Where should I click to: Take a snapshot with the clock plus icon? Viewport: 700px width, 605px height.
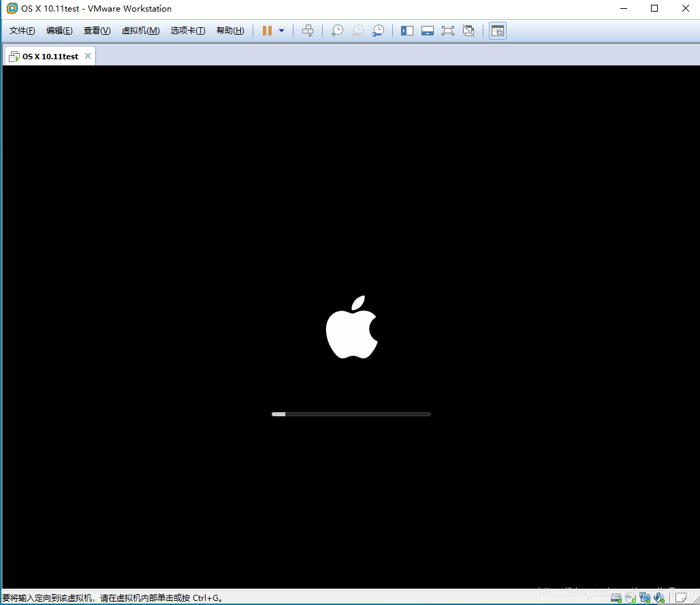pos(337,31)
